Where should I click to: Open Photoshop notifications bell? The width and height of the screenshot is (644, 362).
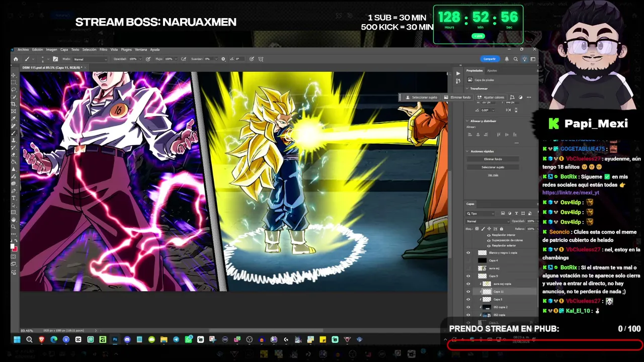tap(507, 59)
